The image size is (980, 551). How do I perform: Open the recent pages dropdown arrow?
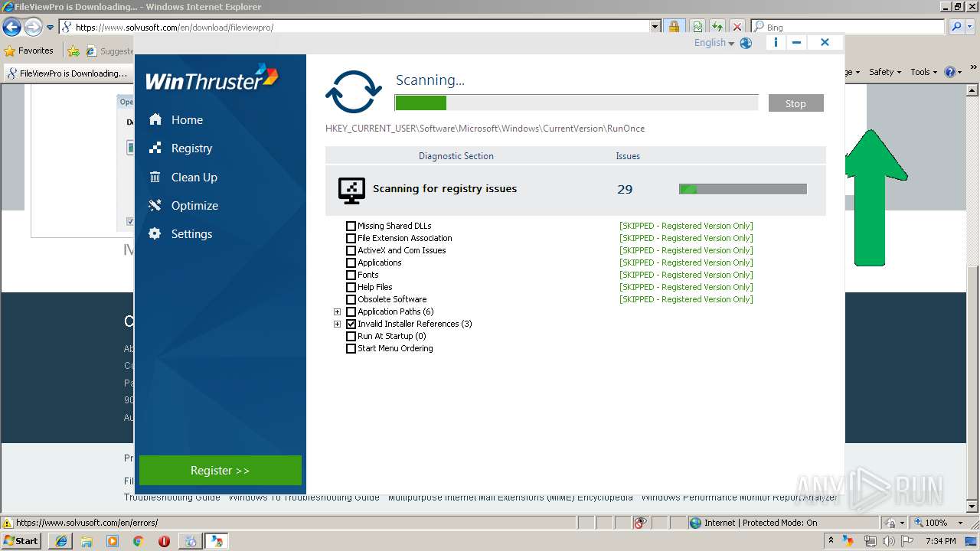pos(51,27)
